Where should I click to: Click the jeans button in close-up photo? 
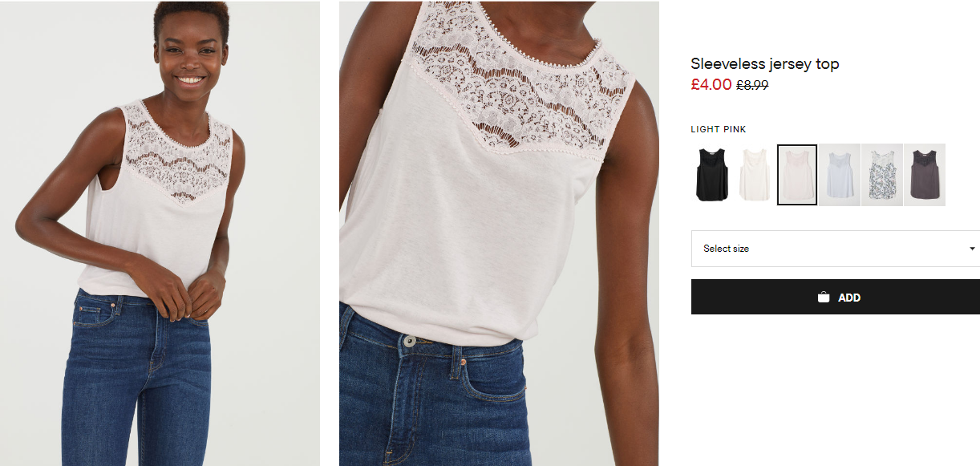tap(410, 341)
